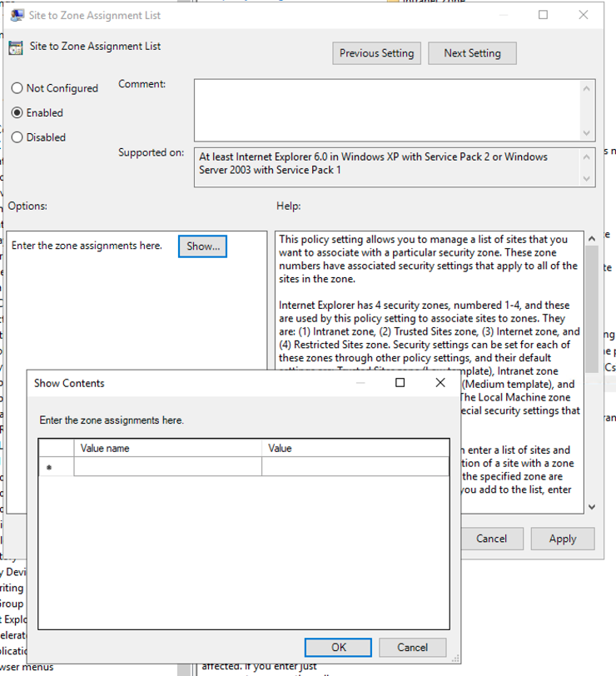The height and width of the screenshot is (676, 616).
Task: Cancel the Site to Zone Assignment dialog
Action: coord(491,539)
